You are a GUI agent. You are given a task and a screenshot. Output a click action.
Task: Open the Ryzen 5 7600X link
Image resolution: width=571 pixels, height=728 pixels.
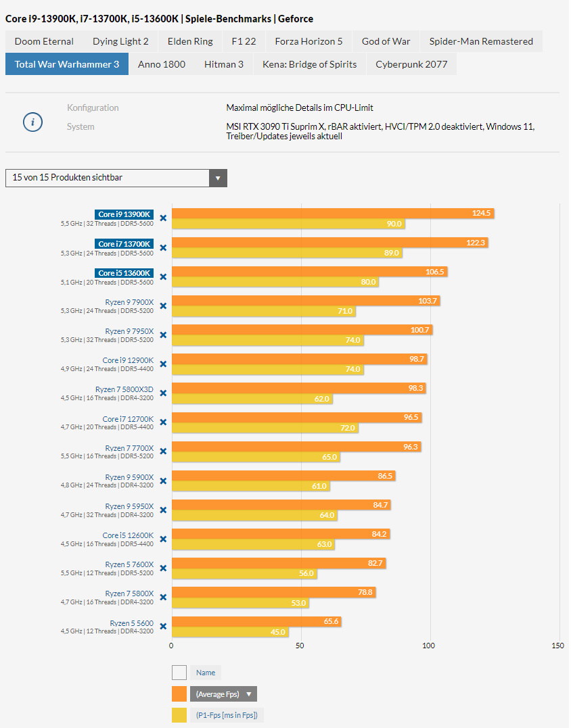pyautogui.click(x=129, y=564)
